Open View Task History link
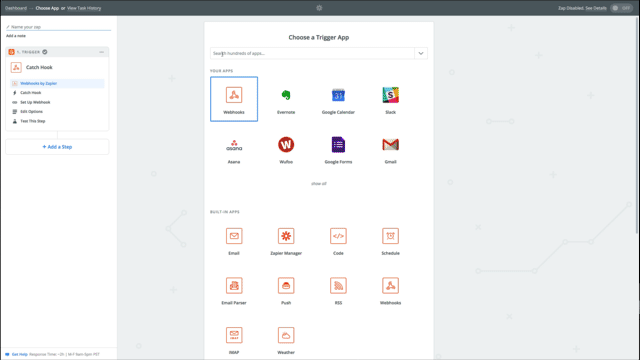The width and height of the screenshot is (640, 360). tap(84, 8)
